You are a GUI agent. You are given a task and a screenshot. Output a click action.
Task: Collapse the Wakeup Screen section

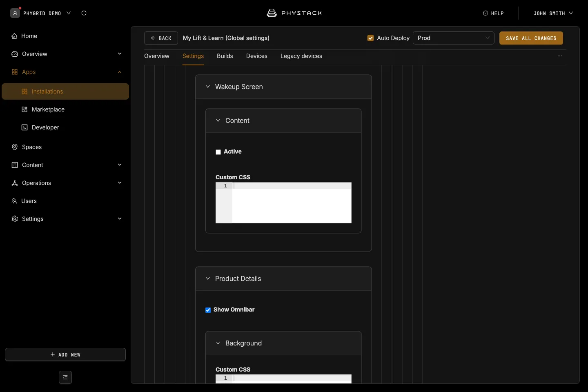(x=208, y=87)
